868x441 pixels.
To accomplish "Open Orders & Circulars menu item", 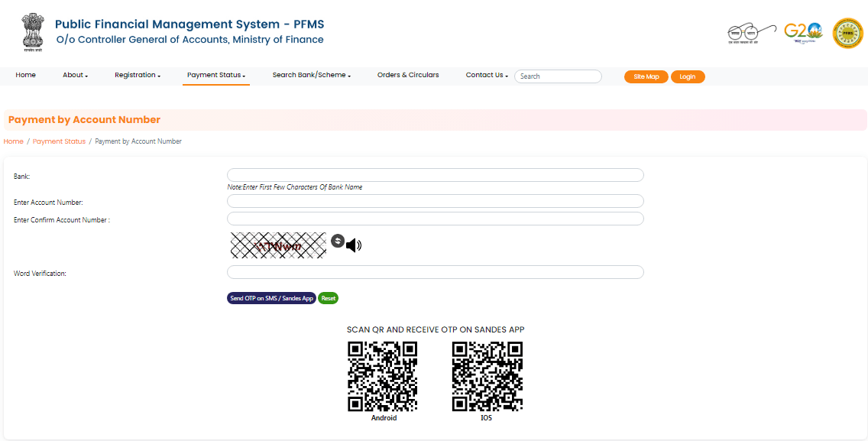I will pos(408,75).
